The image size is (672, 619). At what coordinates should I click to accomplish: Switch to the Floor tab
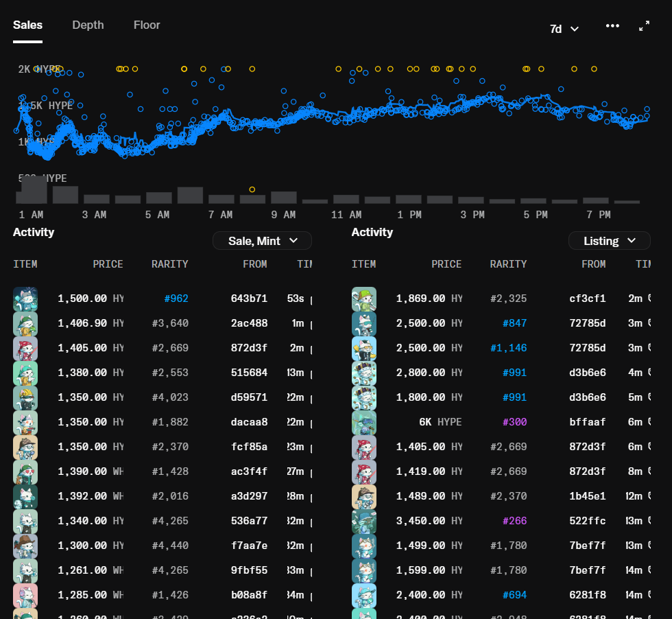(147, 25)
